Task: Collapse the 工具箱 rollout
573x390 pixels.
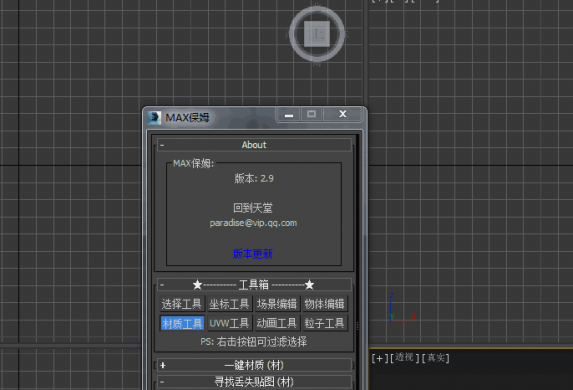Action: click(254, 285)
